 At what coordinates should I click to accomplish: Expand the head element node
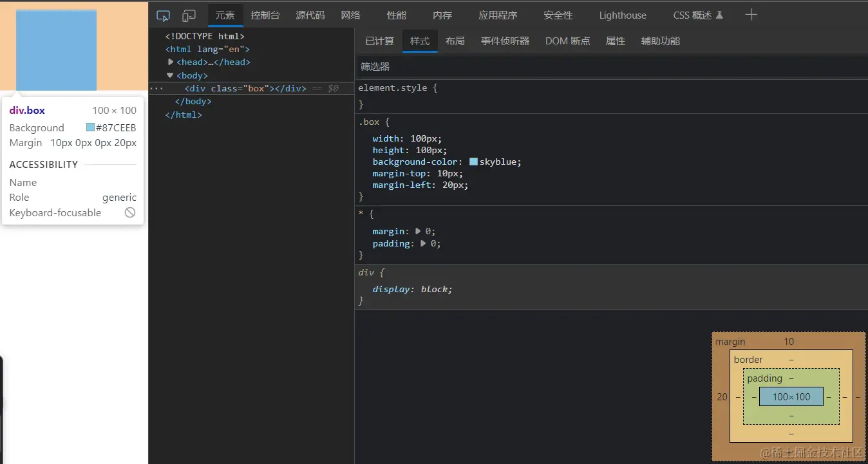click(x=171, y=62)
